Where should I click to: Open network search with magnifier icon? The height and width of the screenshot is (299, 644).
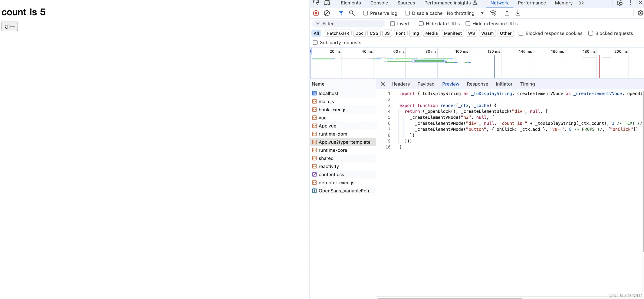click(x=352, y=13)
